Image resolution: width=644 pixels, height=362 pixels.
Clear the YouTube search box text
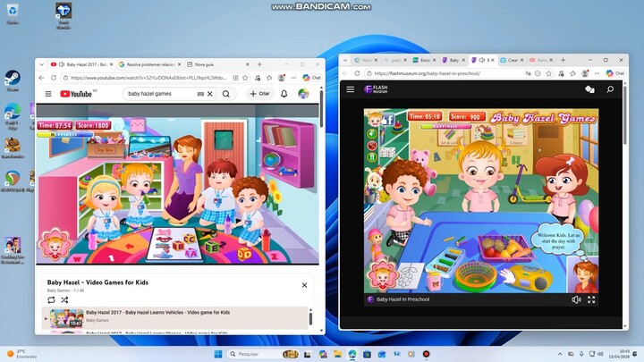(210, 94)
